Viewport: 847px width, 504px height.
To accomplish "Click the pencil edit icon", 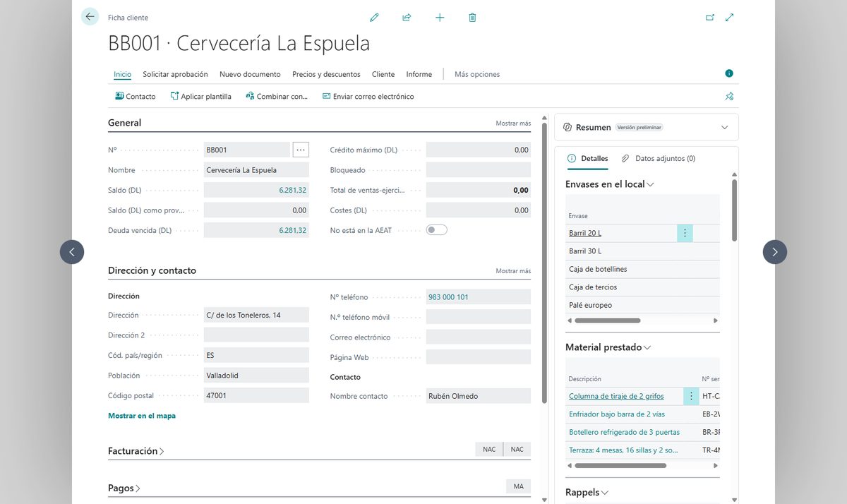I will [374, 17].
